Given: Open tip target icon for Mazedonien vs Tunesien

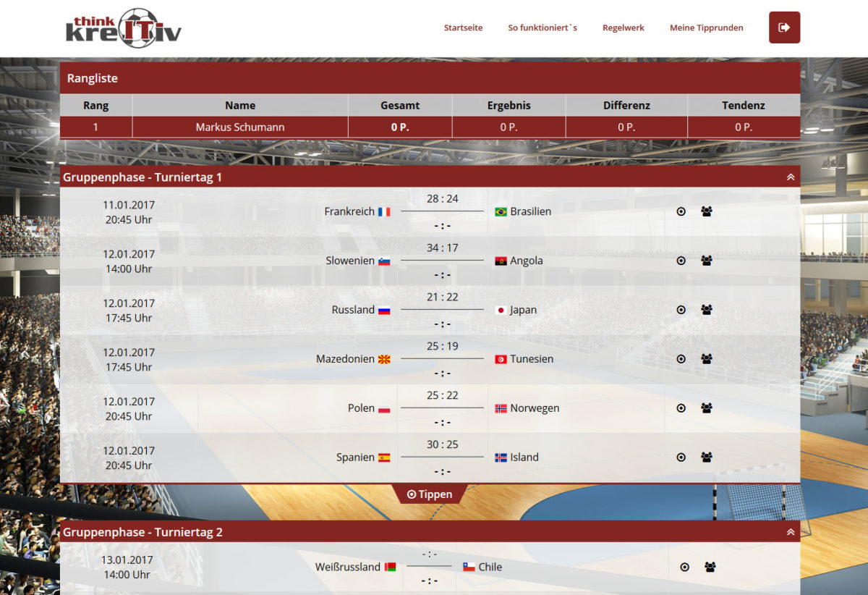Looking at the screenshot, I should pos(681,359).
